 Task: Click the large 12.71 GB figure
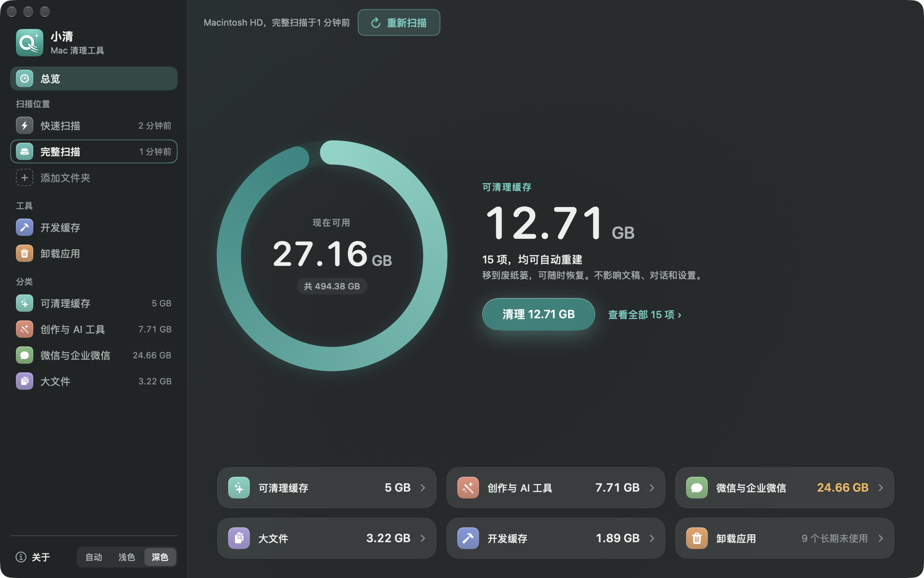560,223
